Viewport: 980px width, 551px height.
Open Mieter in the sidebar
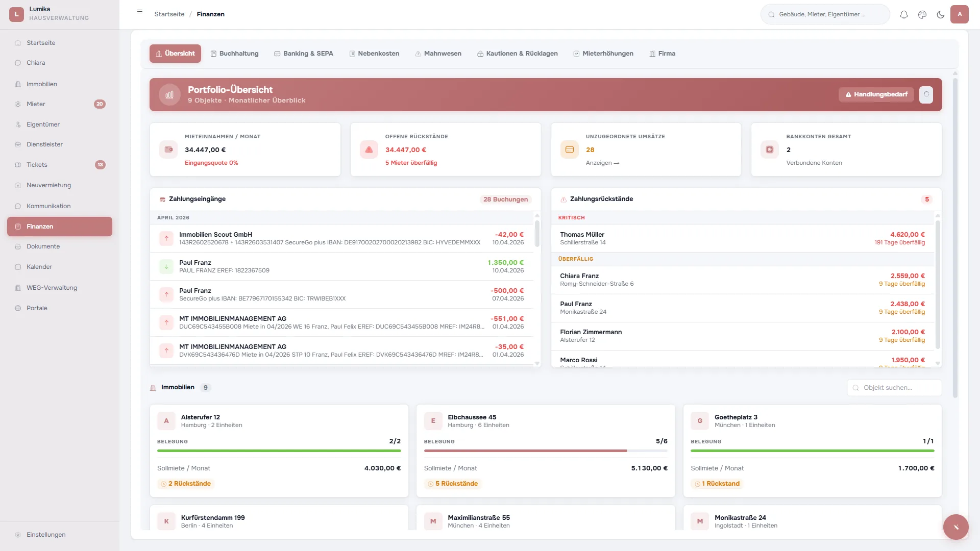pyautogui.click(x=36, y=104)
